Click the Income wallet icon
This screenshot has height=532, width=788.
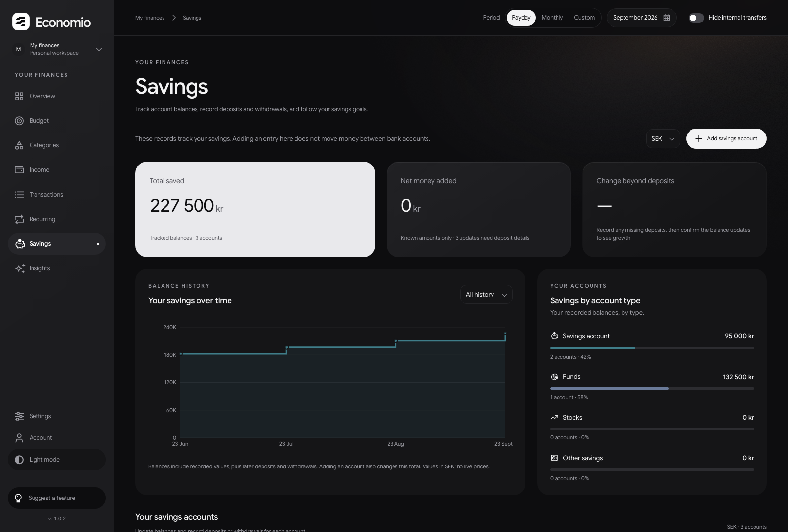tap(19, 170)
